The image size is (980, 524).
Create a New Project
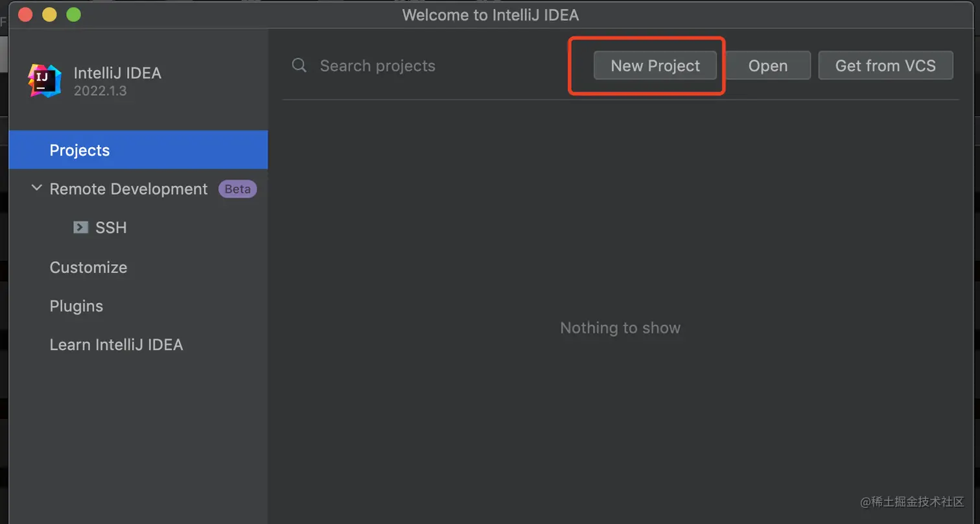[655, 65]
